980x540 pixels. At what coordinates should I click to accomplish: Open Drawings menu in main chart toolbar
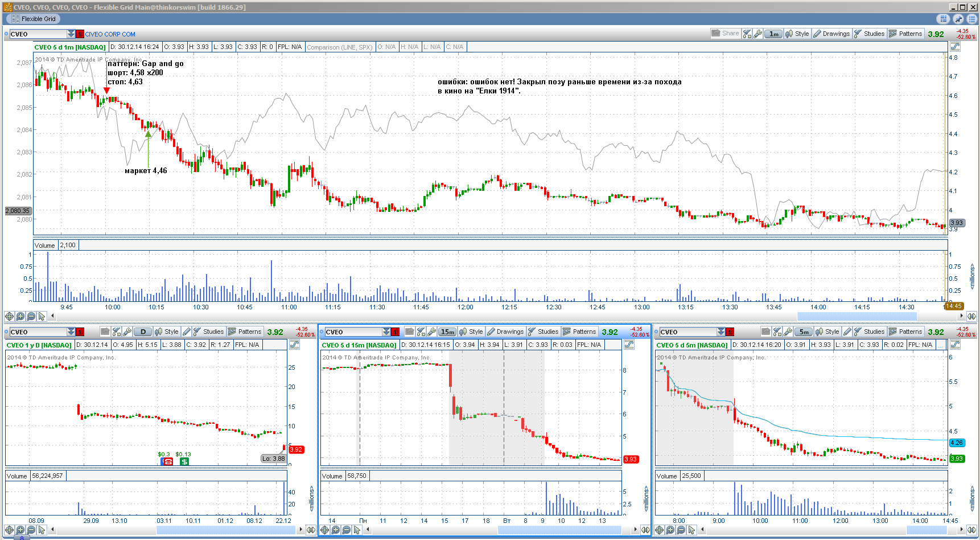[x=831, y=34]
